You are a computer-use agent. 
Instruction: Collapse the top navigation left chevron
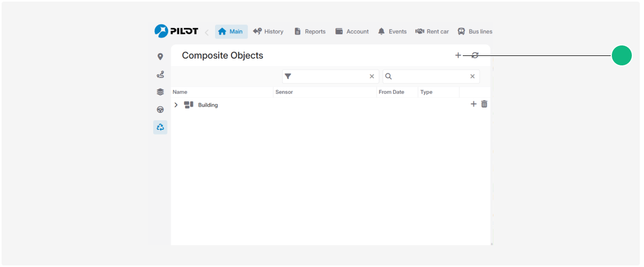click(x=207, y=32)
